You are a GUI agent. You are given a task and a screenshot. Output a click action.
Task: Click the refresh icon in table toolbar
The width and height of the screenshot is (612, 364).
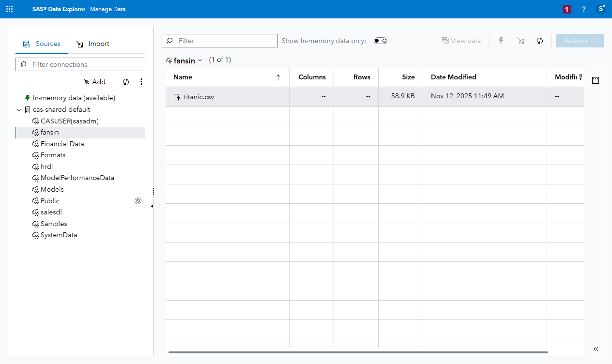[x=540, y=41]
